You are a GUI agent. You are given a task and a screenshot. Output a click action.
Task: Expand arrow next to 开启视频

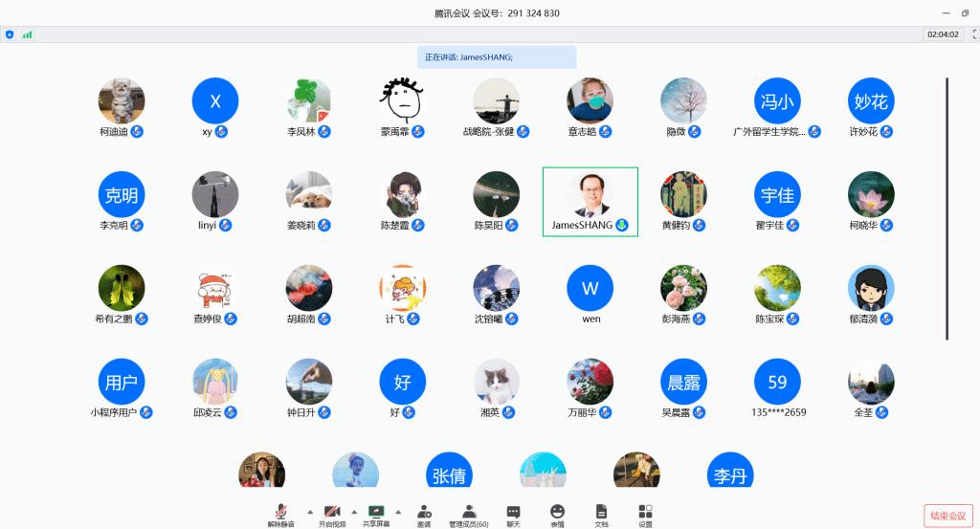click(x=354, y=511)
